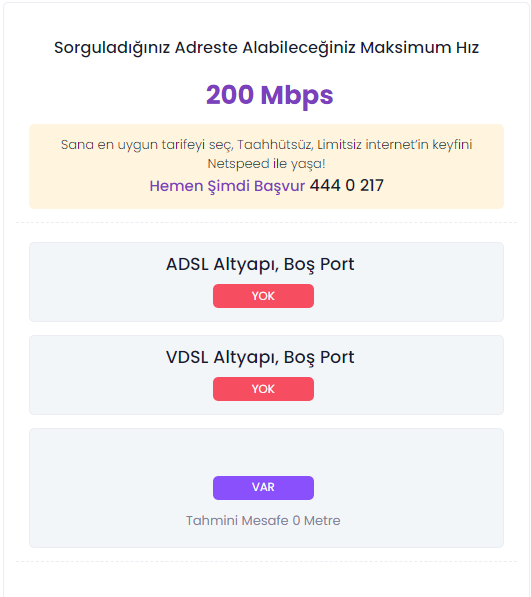Click the ADSL Altyapı, Boş Port heading
531x597 pixels.
click(260, 264)
